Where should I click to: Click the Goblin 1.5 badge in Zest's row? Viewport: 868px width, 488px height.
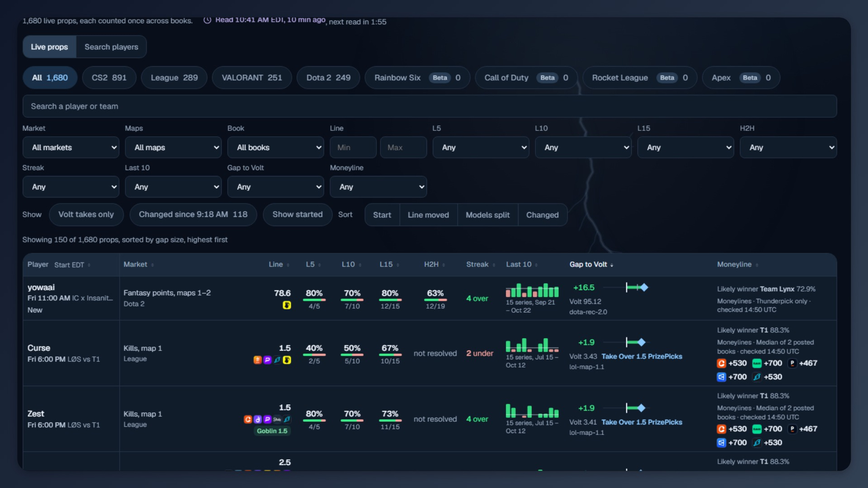pos(272,431)
